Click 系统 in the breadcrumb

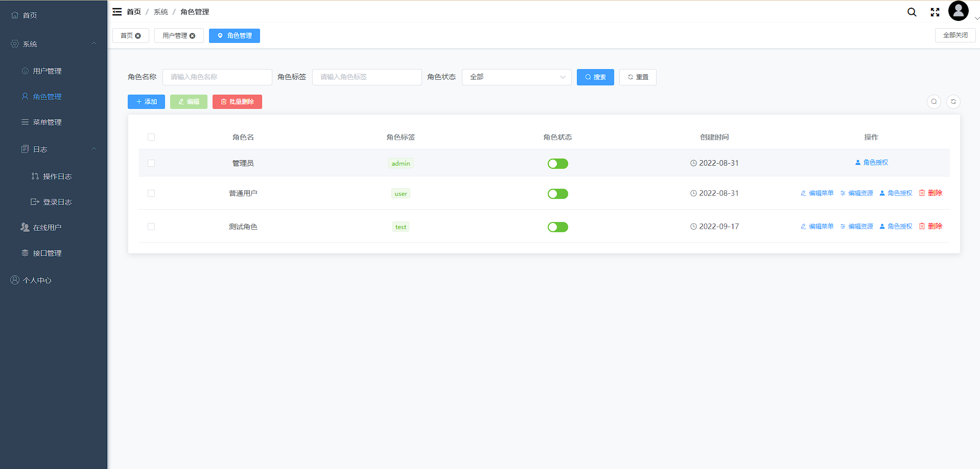tap(160, 11)
